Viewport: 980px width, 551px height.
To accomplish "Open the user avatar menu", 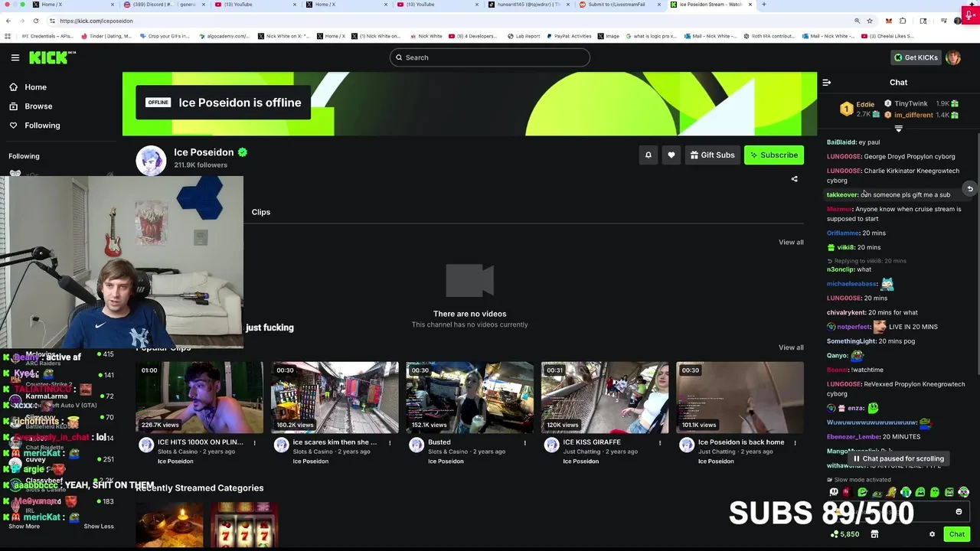I will [953, 57].
